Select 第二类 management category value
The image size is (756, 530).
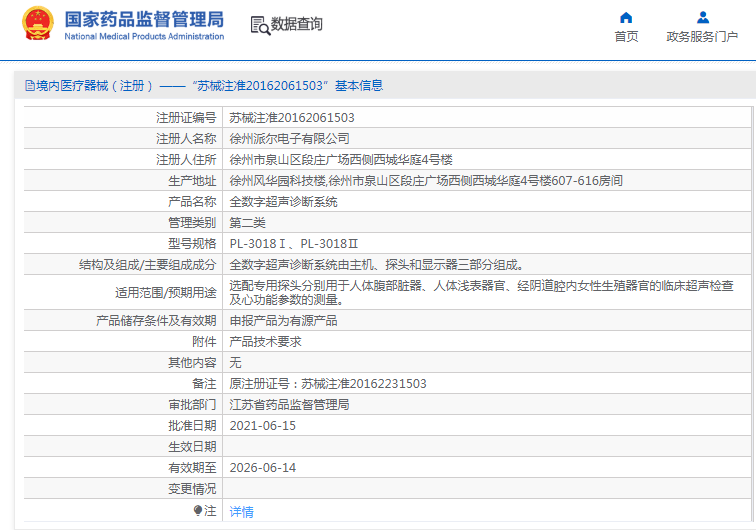pos(247,223)
